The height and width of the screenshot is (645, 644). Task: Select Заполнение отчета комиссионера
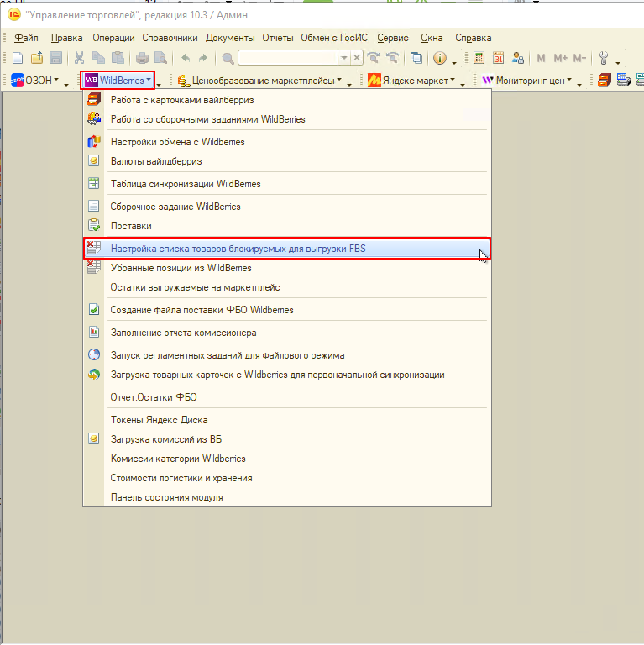[x=287, y=333]
